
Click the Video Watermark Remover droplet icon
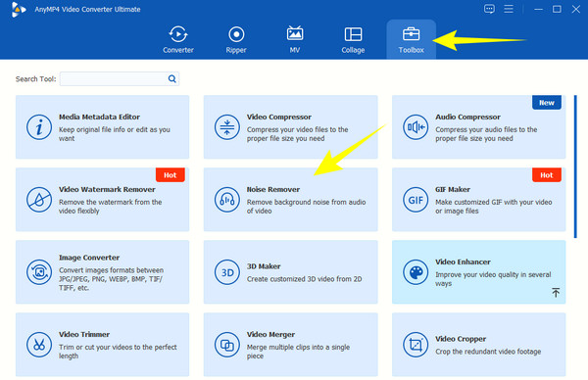[x=39, y=200]
